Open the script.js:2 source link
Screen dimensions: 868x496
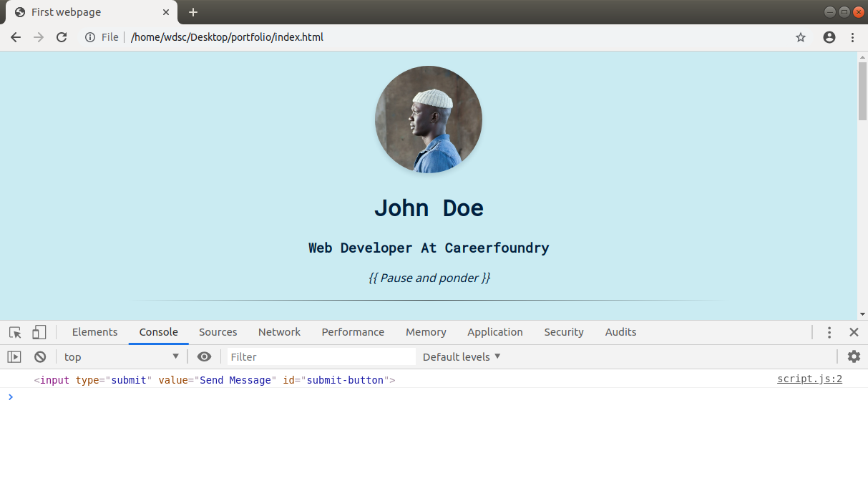[809, 379]
